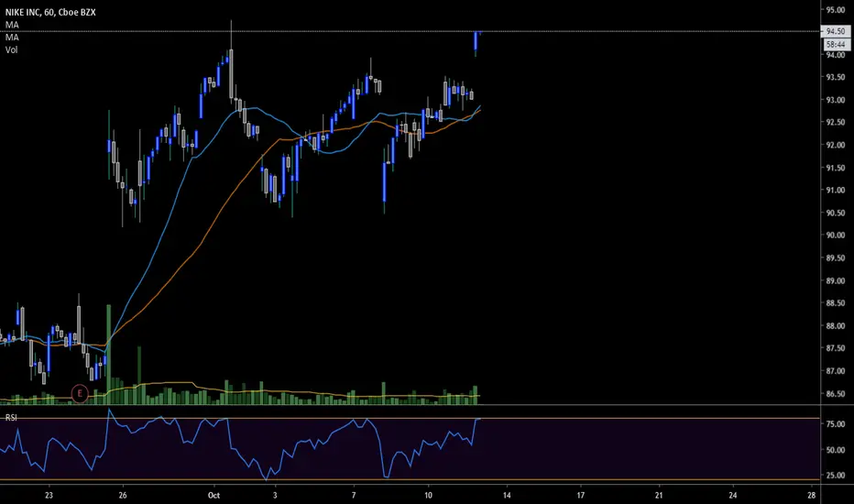
Task: Click the 90.00 price axis label
Action: (836, 236)
